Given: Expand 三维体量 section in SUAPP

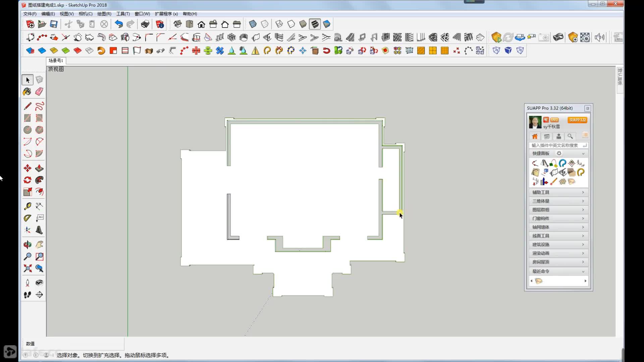Looking at the screenshot, I should (558, 201).
